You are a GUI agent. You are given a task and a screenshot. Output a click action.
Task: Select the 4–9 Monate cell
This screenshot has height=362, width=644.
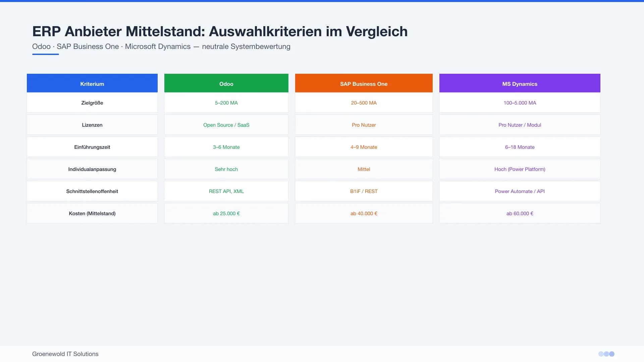[364, 147]
